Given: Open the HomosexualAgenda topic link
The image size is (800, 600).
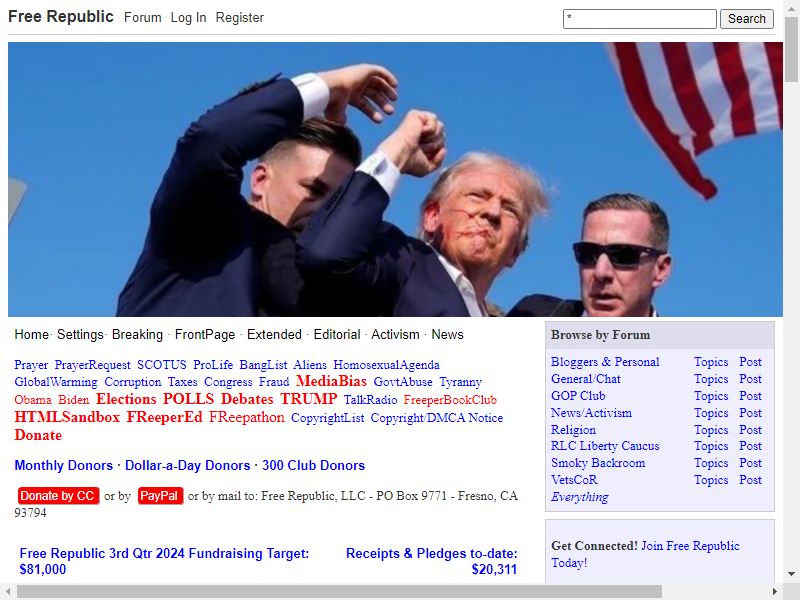Looking at the screenshot, I should tap(386, 365).
